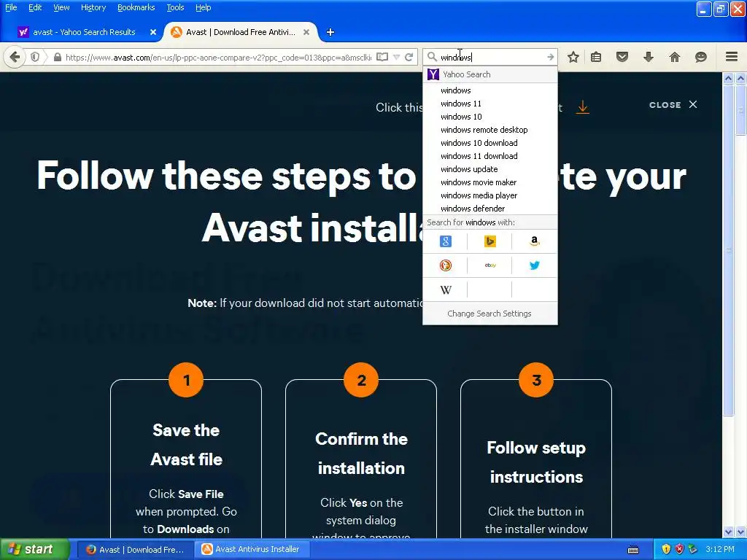This screenshot has width=747, height=560.
Task: Open the Help menu
Action: pyautogui.click(x=203, y=7)
